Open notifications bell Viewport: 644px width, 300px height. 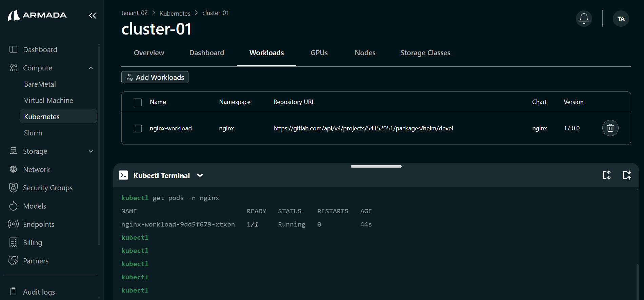tap(584, 19)
